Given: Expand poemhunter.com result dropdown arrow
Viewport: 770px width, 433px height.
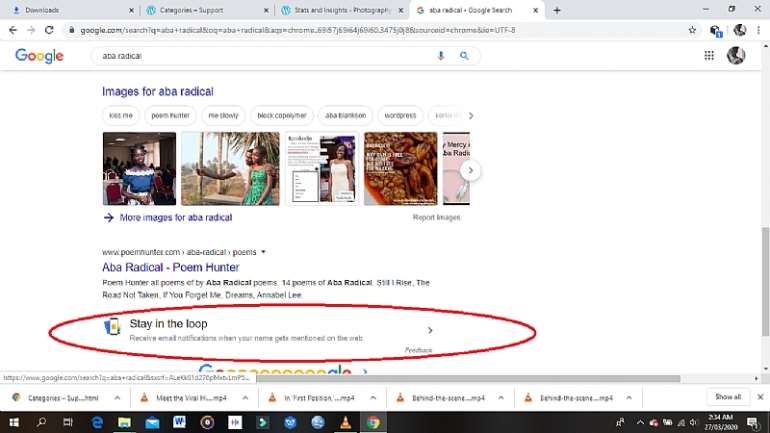Looking at the screenshot, I should click(x=263, y=252).
